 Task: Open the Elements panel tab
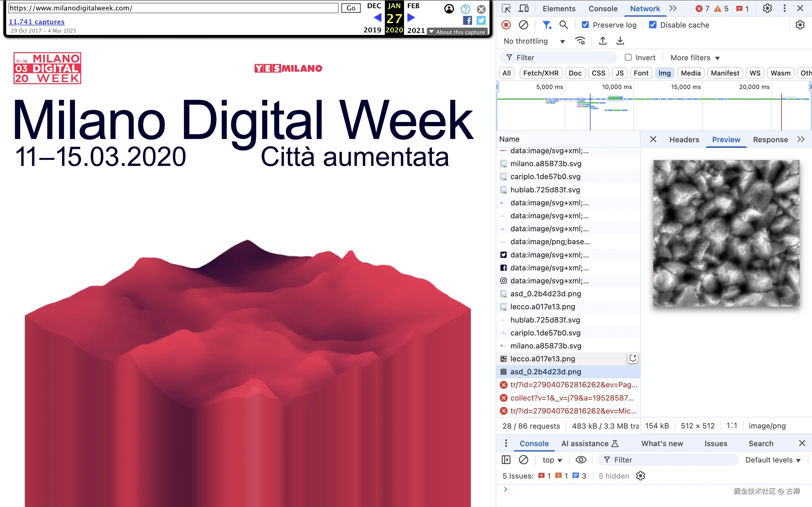click(559, 9)
